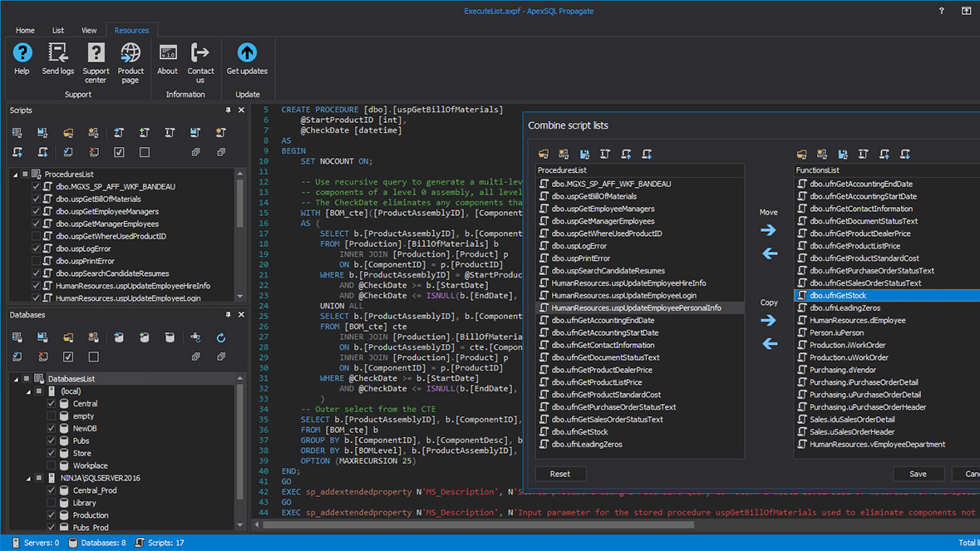The height and width of the screenshot is (551, 980).
Task: Click the Remove database icon
Action: 170,336
